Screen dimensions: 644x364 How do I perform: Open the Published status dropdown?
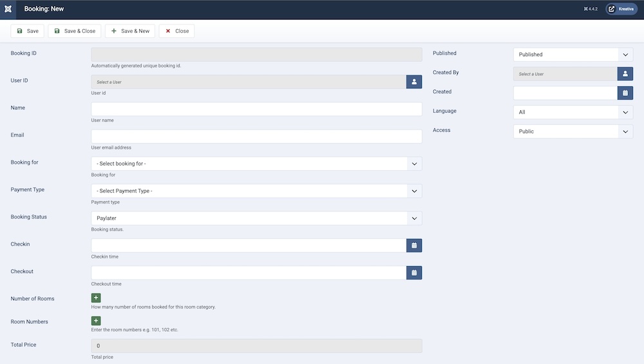573,55
